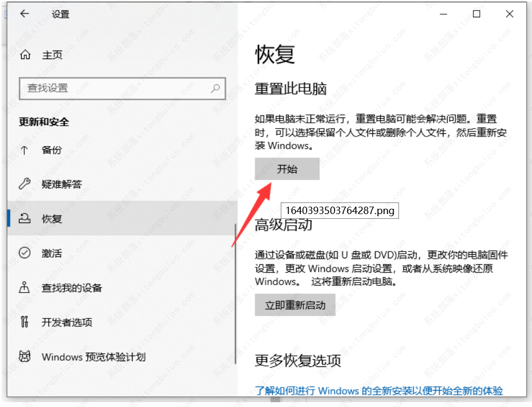The width and height of the screenshot is (532, 407).
Task: Open the 激活 settings page
Action: [51, 253]
